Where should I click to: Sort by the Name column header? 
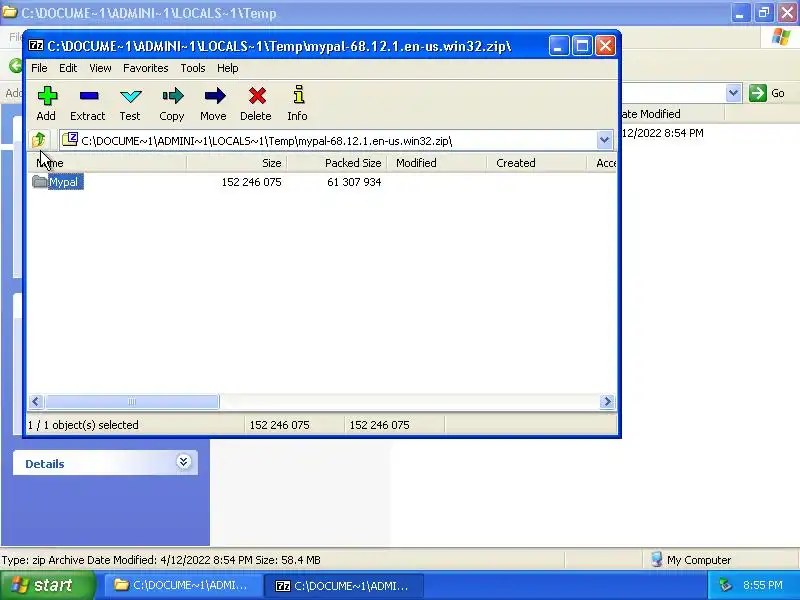[107, 163]
